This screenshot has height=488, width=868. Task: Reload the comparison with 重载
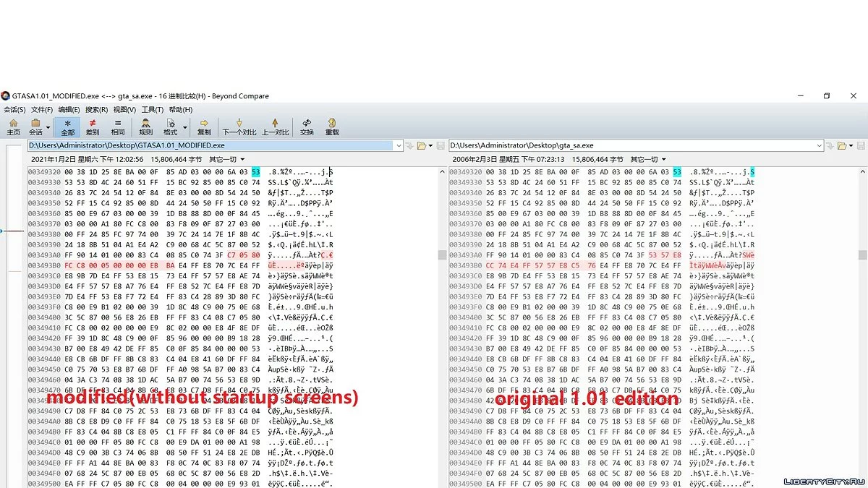pos(332,127)
